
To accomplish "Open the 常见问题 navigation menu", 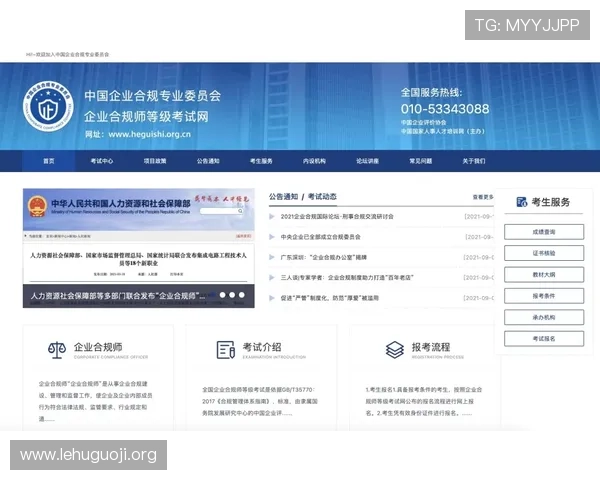I will coord(421,161).
